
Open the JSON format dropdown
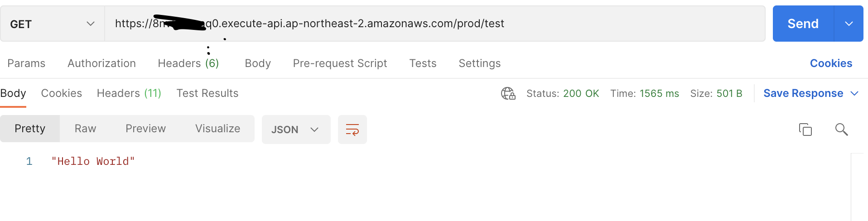[296, 130]
